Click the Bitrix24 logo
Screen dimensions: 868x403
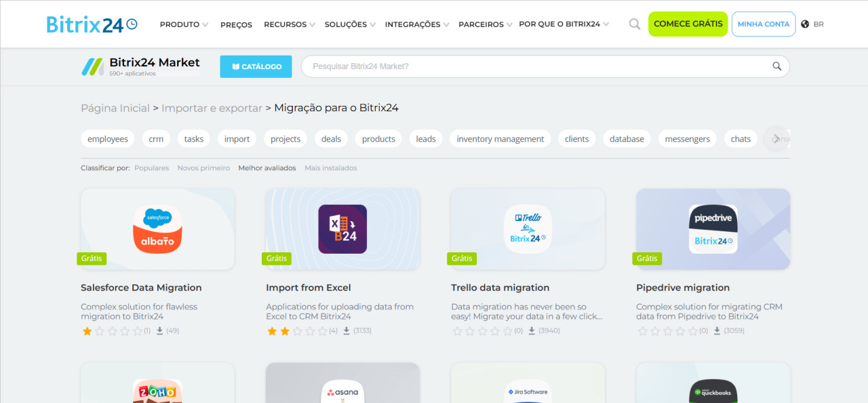click(92, 24)
